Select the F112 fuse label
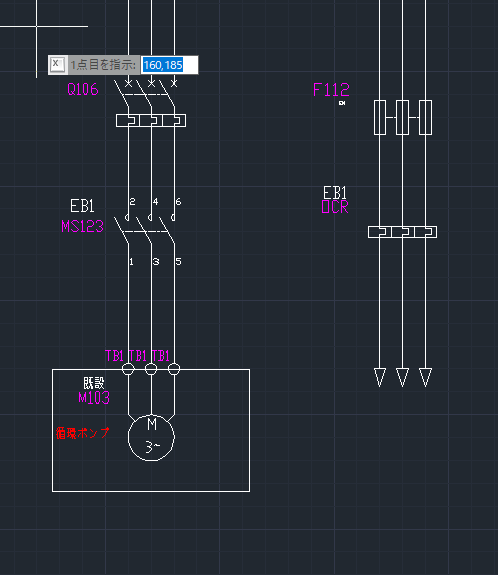 [x=331, y=90]
